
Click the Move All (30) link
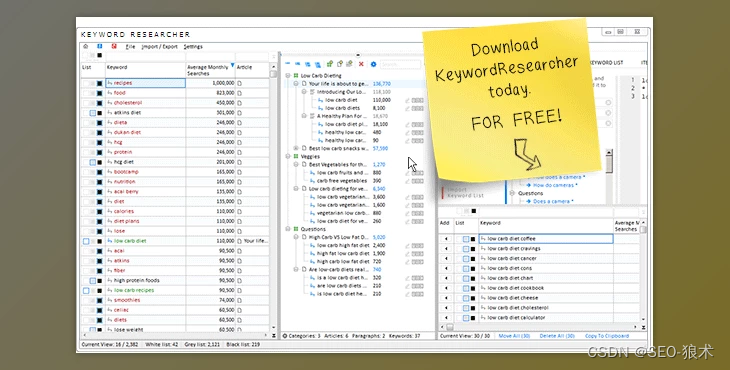coord(514,336)
